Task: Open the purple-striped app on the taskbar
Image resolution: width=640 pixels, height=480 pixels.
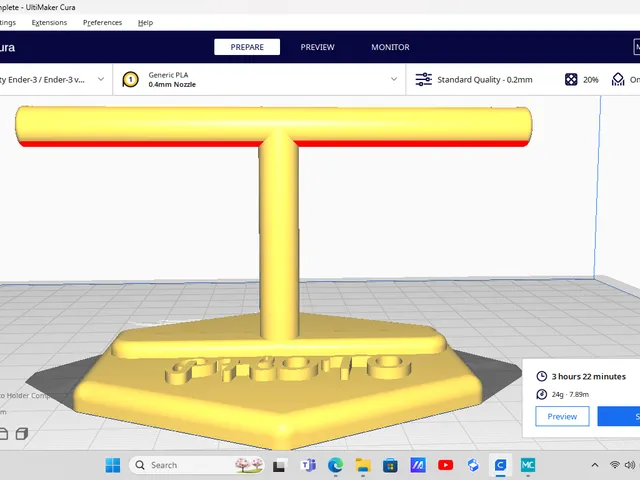Action: tap(418, 465)
